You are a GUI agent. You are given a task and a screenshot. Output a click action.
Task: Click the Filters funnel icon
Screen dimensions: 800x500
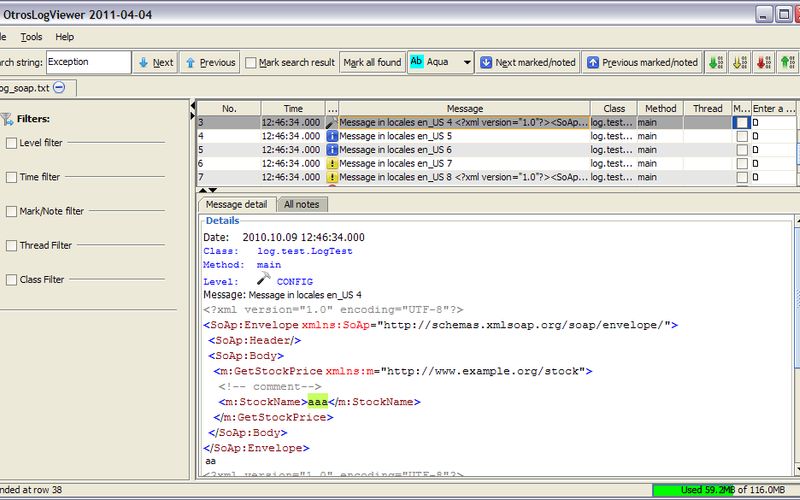click(6, 118)
